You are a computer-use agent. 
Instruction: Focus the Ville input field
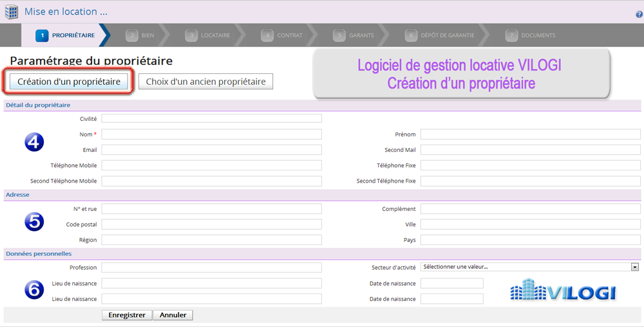click(x=530, y=225)
